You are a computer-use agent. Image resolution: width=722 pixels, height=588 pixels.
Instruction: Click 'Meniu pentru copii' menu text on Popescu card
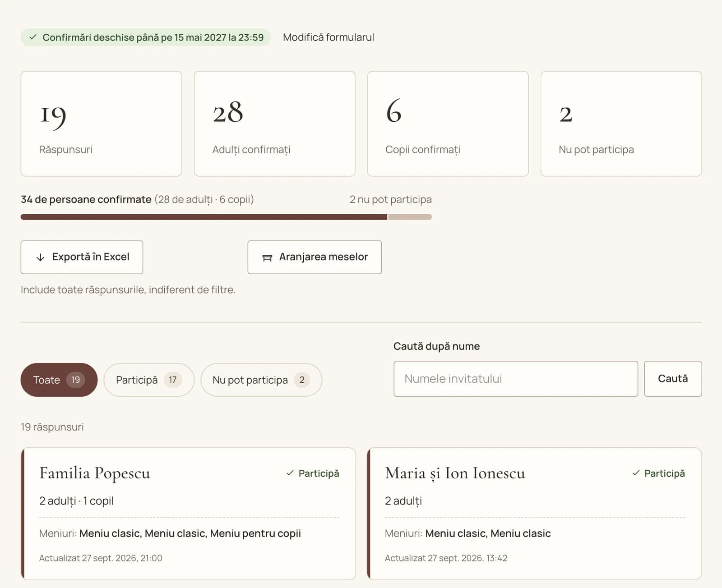pyautogui.click(x=255, y=533)
